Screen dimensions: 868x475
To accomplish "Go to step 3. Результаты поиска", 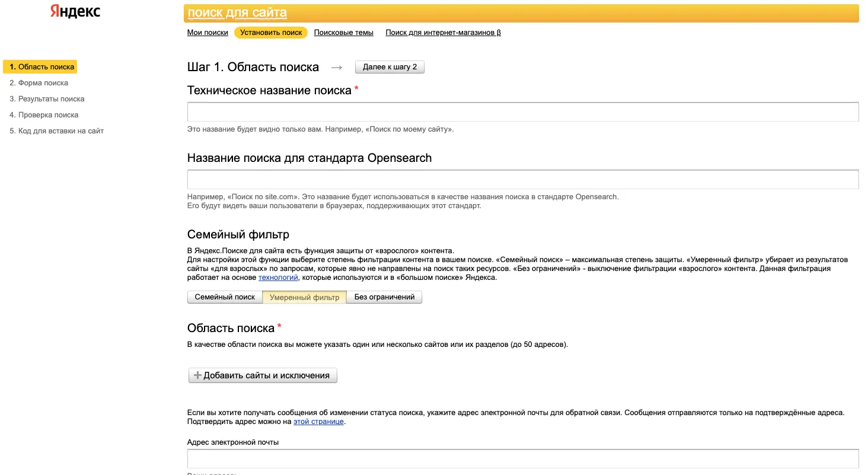I will click(x=47, y=99).
